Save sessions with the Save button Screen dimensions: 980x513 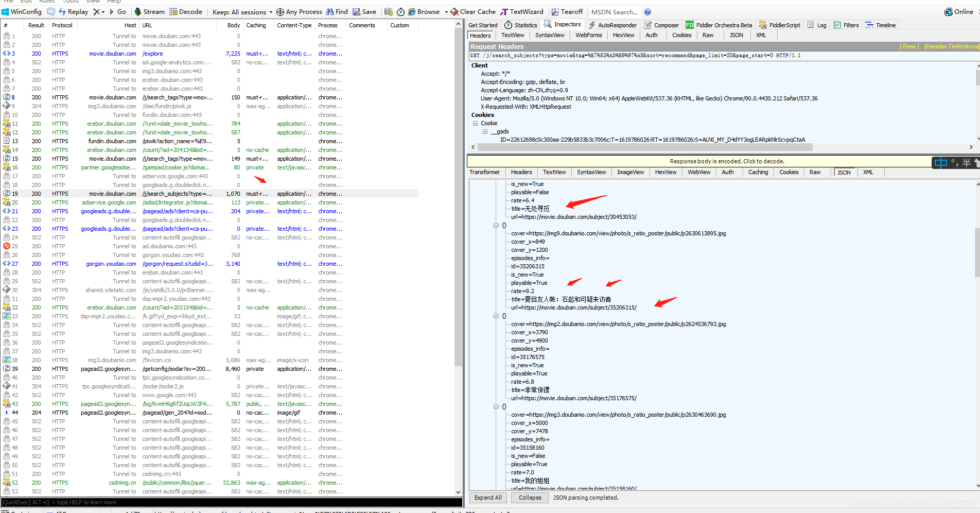click(x=364, y=12)
